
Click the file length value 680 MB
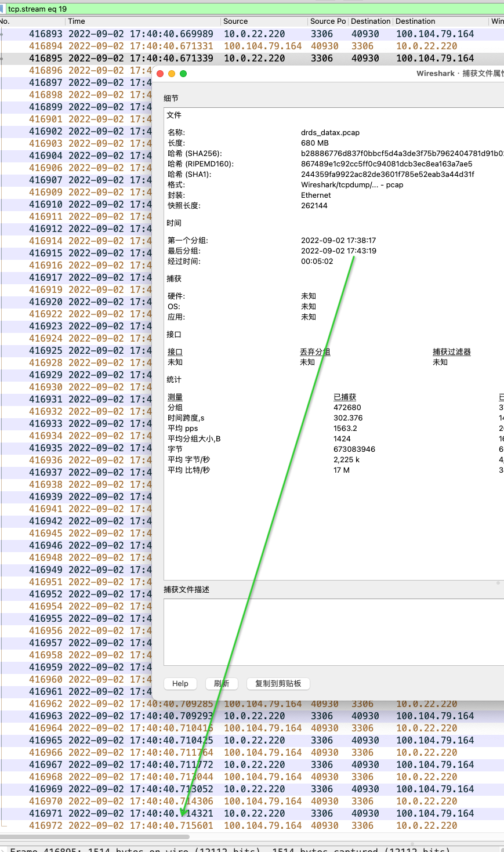315,143
